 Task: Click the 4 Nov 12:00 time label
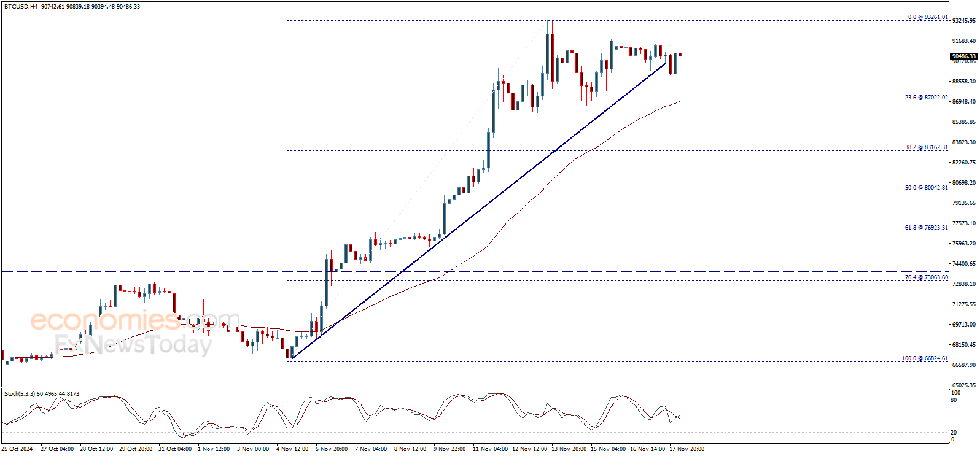pyautogui.click(x=292, y=449)
